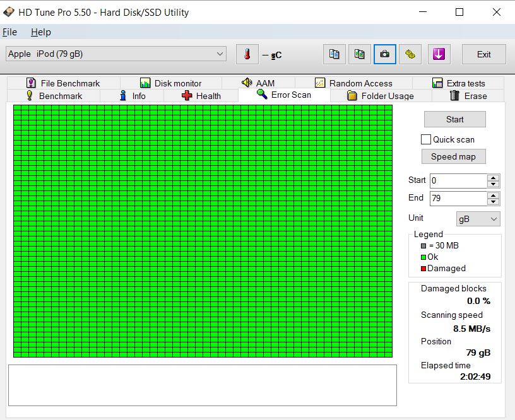Viewport: 515px width, 420px height.
Task: Open the Help menu
Action: pos(41,32)
